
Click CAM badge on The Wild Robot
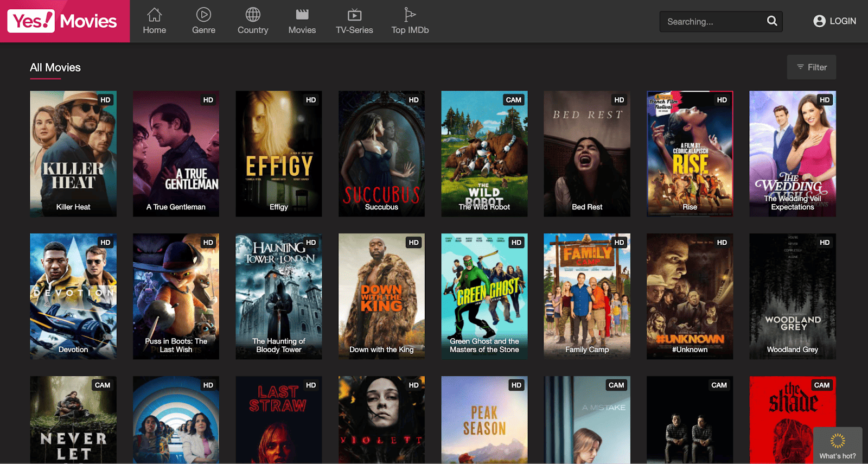513,100
